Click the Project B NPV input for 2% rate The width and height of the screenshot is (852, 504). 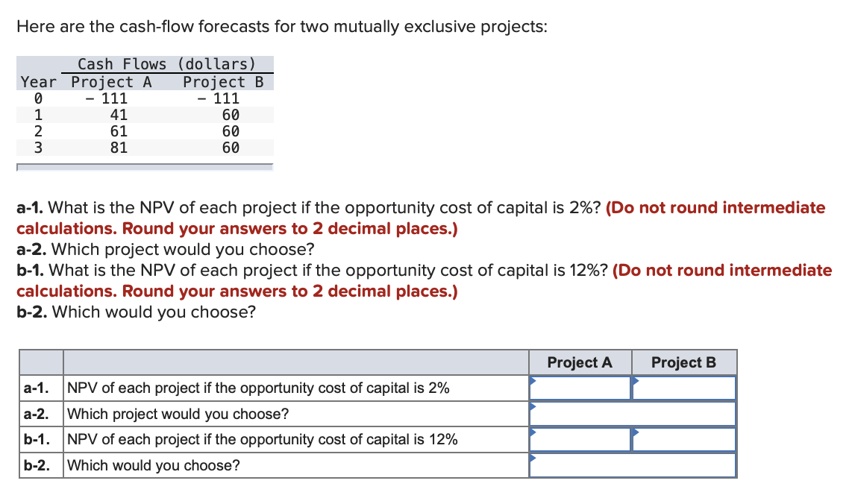click(684, 388)
